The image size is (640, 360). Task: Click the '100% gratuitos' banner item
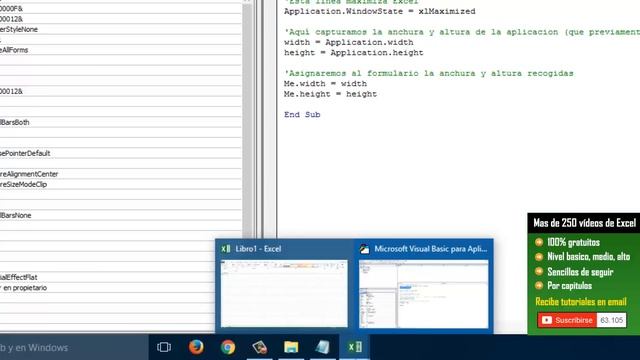point(573,242)
